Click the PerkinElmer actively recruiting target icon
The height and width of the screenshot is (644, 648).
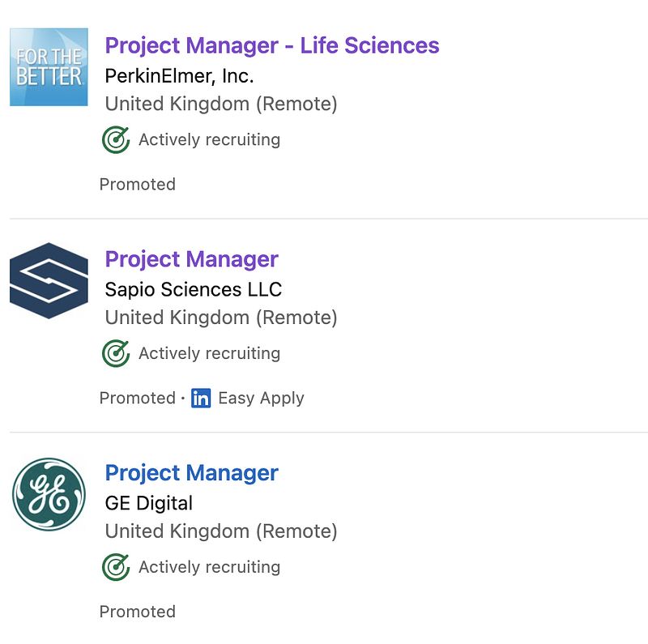tap(116, 140)
